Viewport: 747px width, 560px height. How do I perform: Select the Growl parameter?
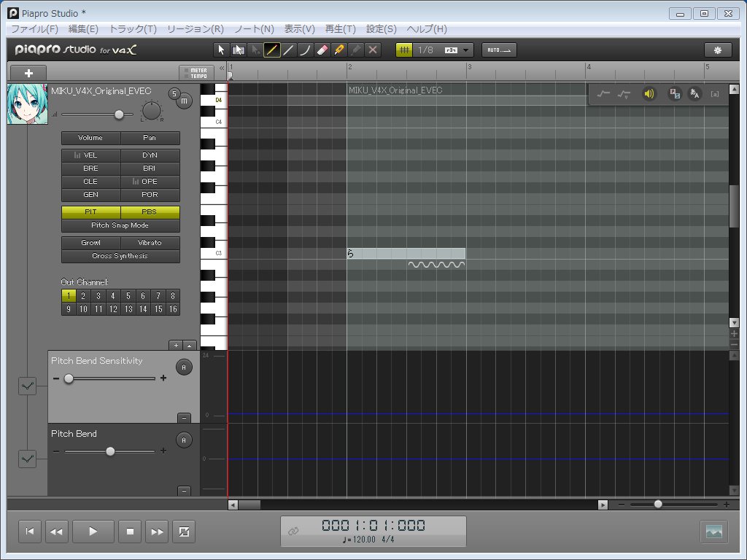tap(90, 243)
